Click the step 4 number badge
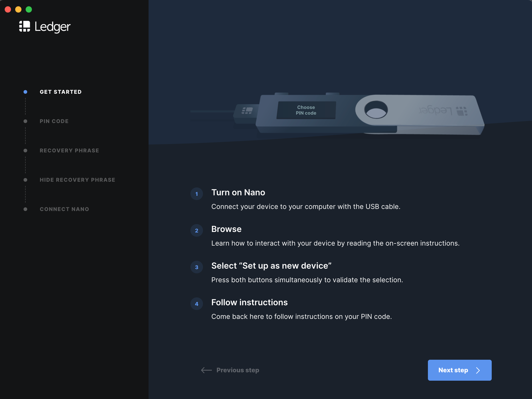The width and height of the screenshot is (532, 399). click(x=197, y=304)
